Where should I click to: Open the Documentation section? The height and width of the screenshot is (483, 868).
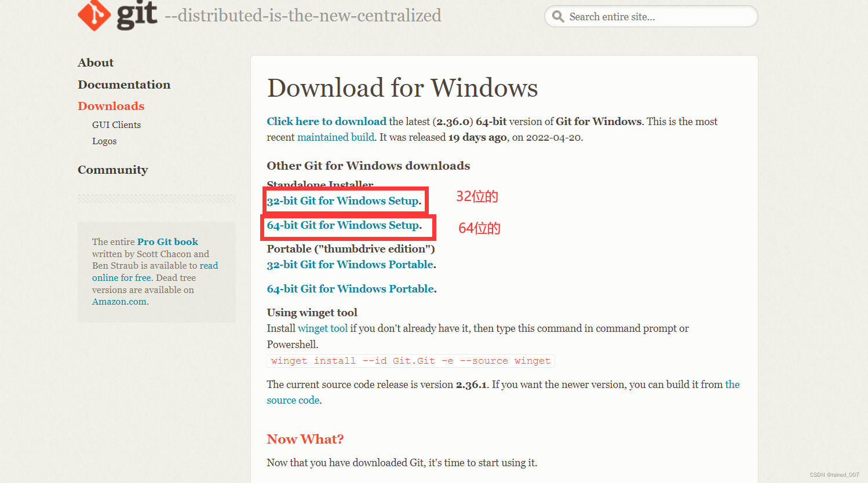[124, 85]
